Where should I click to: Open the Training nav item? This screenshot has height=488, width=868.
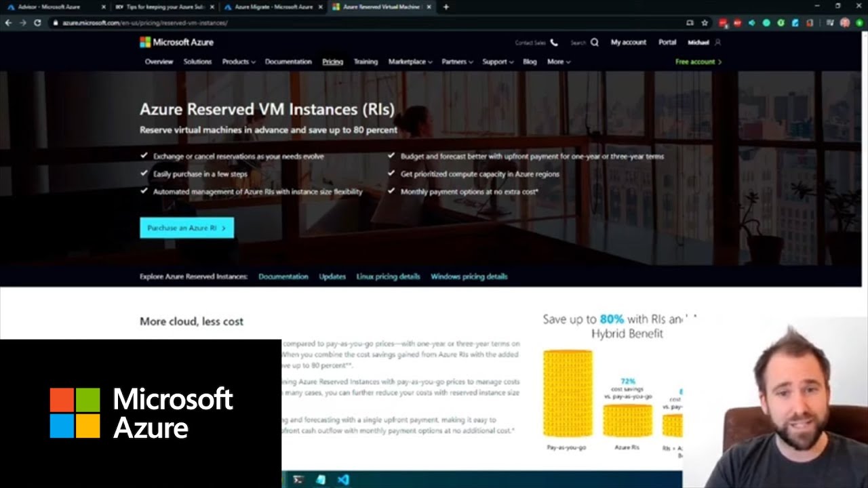(x=366, y=62)
